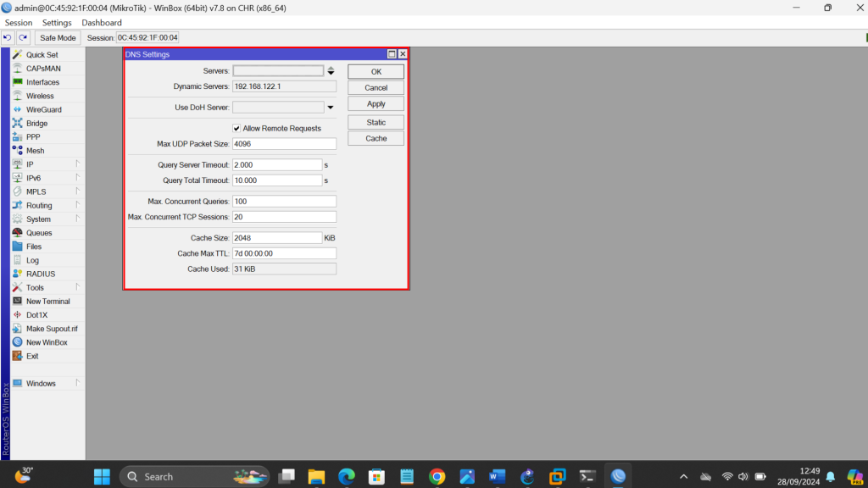Click the Queues icon in sidebar
The height and width of the screenshot is (488, 868).
pyautogui.click(x=18, y=233)
